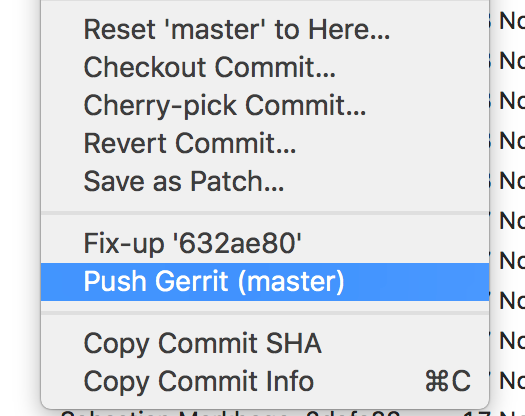Choose Reset 'master' to Here… menu entry
Screen dimensions: 525x416
click(x=265, y=29)
